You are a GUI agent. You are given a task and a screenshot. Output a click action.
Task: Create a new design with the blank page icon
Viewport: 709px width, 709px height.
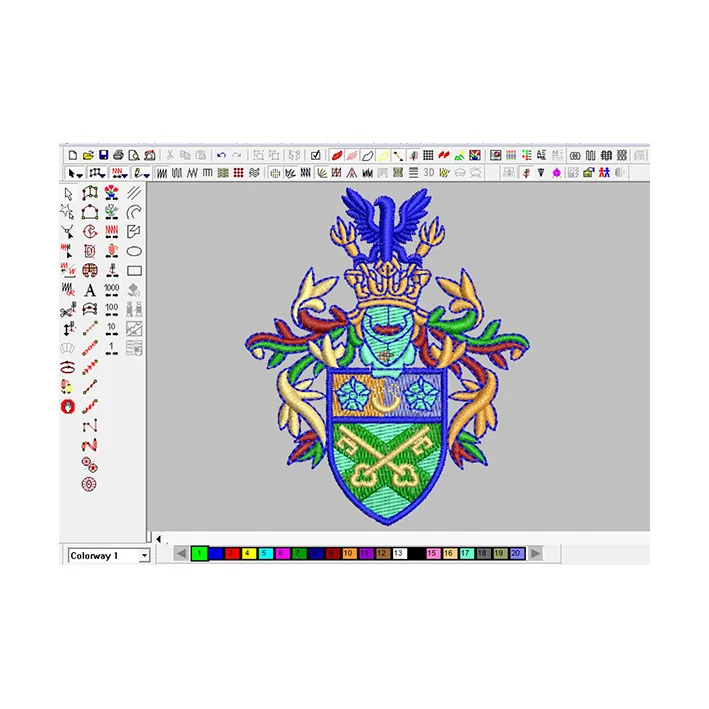coord(72,156)
